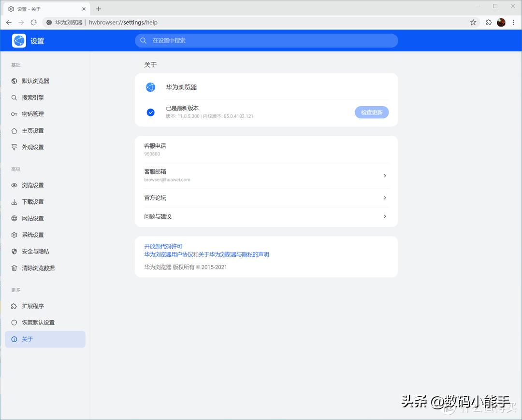Click the trash icon beside 清除浏览数据

click(14, 268)
